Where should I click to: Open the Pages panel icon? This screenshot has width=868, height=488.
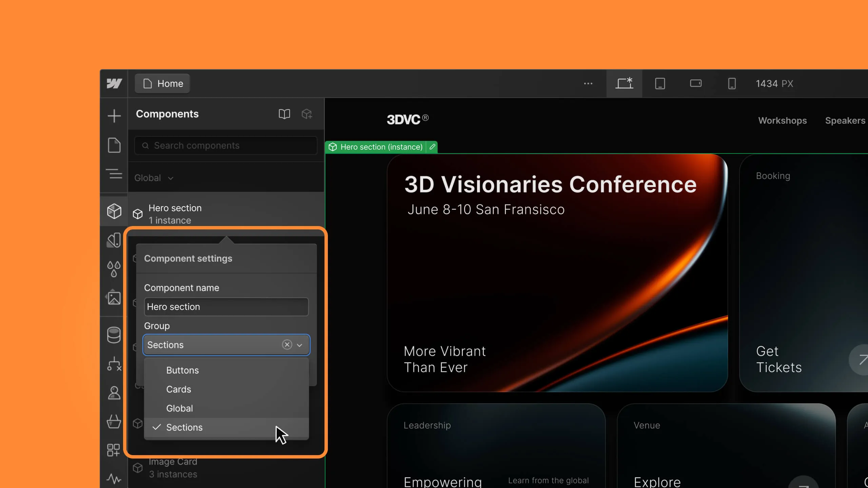pos(114,145)
